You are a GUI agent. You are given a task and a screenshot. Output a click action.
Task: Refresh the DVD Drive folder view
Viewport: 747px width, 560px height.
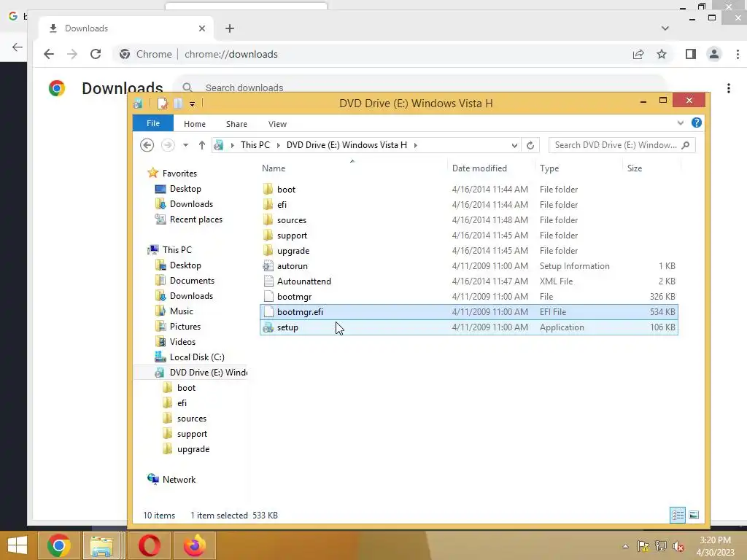[530, 145]
